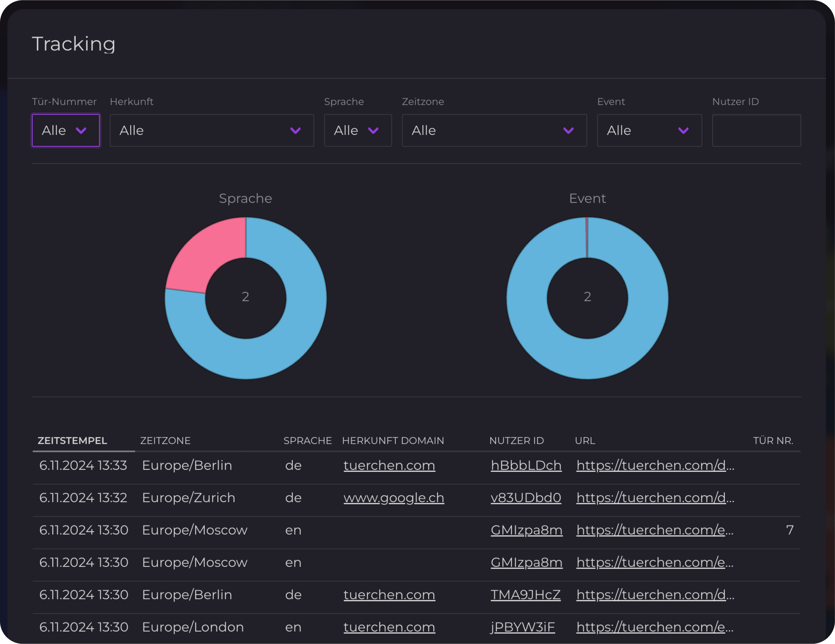Click the Nutzer ID input field

tap(756, 130)
